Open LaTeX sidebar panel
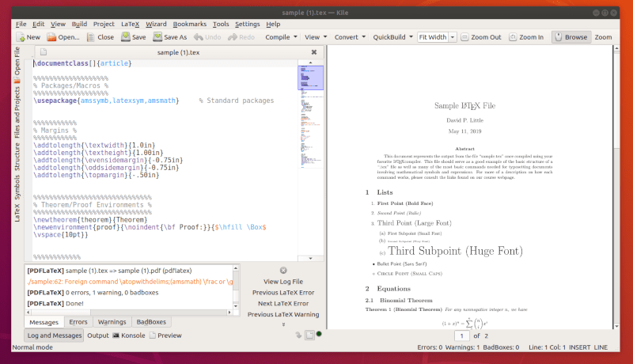This screenshot has height=364, width=633. coord(17,213)
